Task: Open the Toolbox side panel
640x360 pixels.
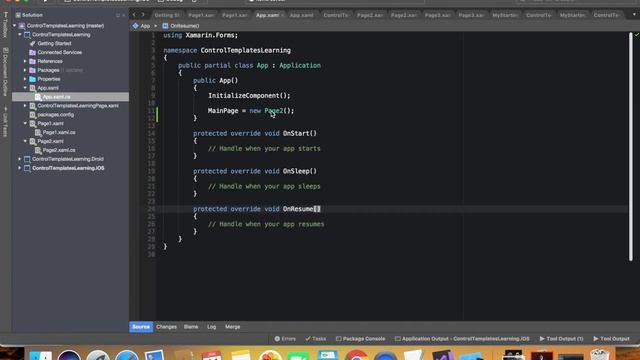Action: pos(5,25)
